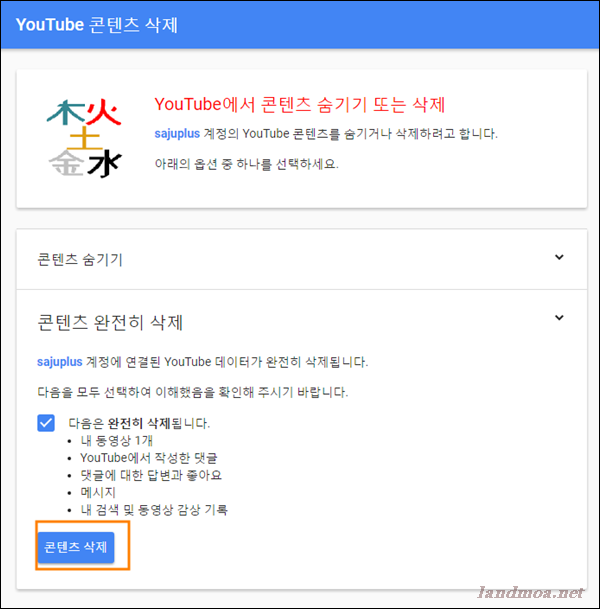Expand the 콘텐츠 숨기기 chevron arrow
Image resolution: width=600 pixels, height=609 pixels.
pyautogui.click(x=559, y=257)
